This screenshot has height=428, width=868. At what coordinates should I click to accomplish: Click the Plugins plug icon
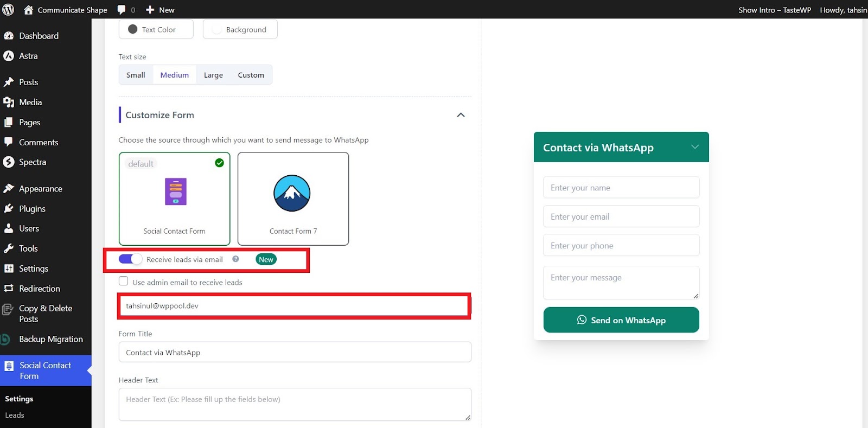coord(8,209)
